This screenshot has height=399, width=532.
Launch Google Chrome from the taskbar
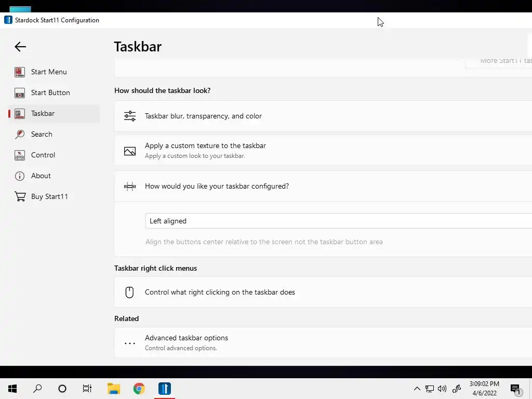pyautogui.click(x=139, y=389)
